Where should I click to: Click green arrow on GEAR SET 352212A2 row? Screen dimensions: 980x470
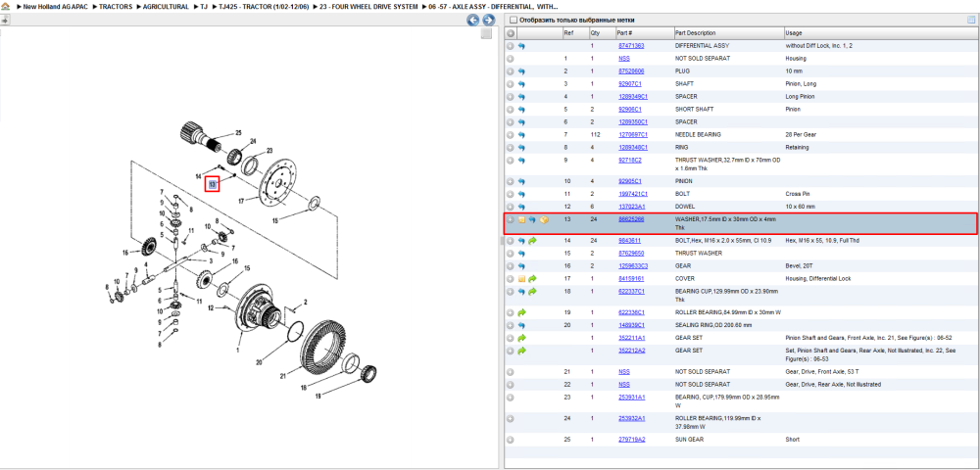point(522,351)
